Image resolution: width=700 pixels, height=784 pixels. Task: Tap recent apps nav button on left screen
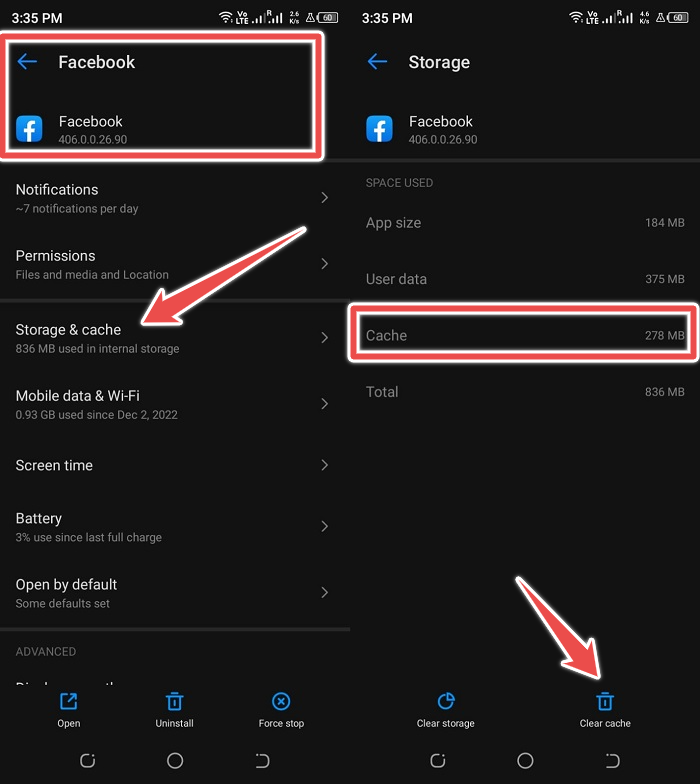(88, 760)
